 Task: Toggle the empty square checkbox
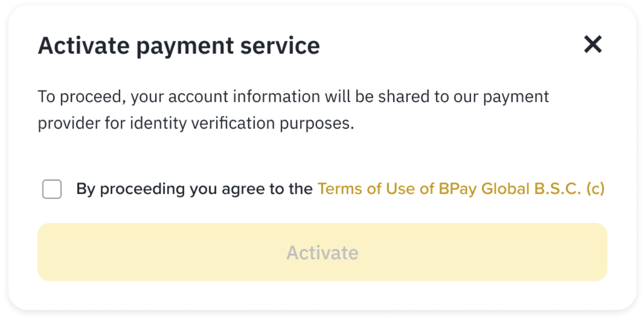pos(52,189)
